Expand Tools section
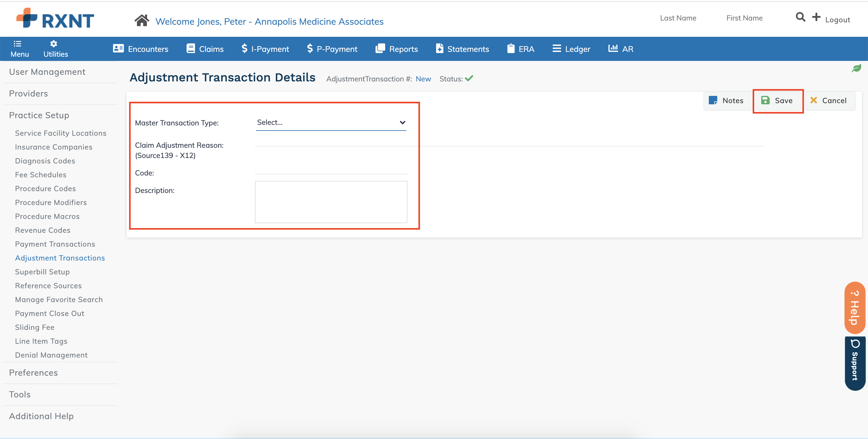 pyautogui.click(x=20, y=394)
